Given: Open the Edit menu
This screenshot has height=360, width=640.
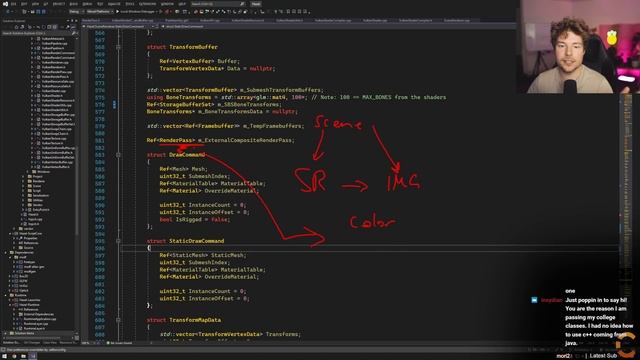Looking at the screenshot, I should tap(24, 4).
